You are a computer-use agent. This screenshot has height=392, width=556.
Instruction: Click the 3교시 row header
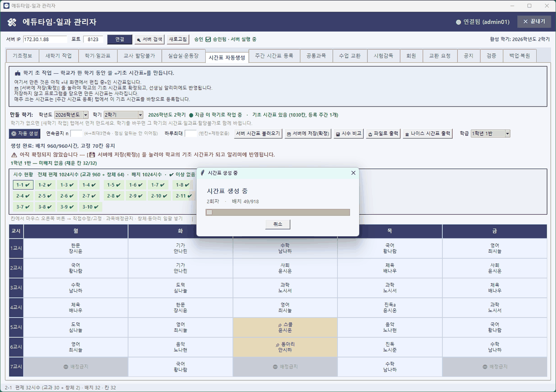(x=16, y=288)
